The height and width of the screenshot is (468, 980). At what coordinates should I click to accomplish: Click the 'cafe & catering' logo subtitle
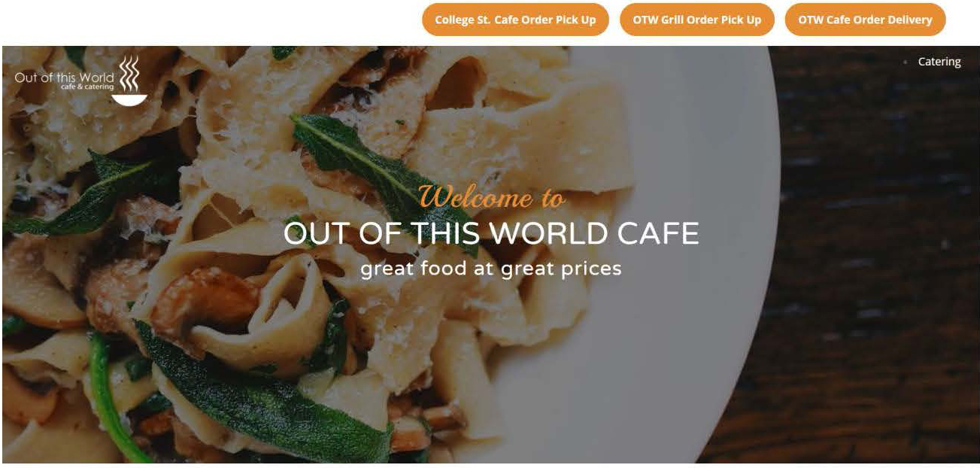pyautogui.click(x=87, y=87)
